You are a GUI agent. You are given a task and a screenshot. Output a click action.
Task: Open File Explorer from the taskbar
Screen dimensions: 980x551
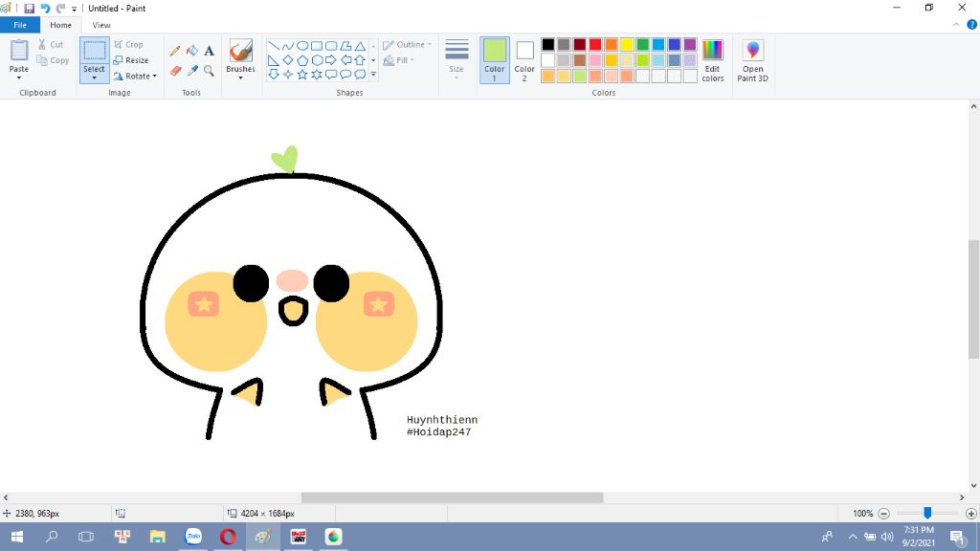(x=158, y=537)
